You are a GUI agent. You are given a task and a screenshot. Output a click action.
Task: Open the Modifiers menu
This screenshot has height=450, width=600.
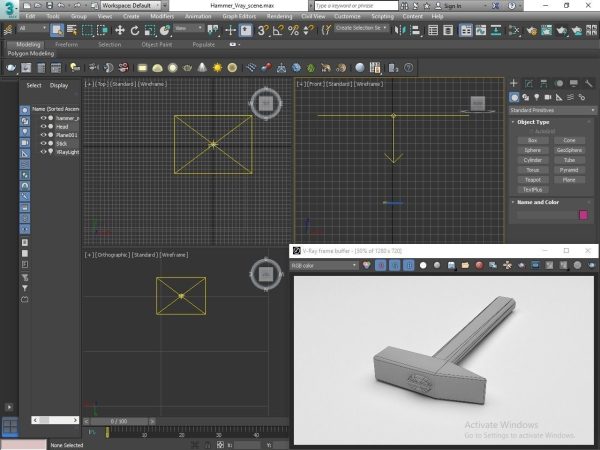pyautogui.click(x=162, y=16)
